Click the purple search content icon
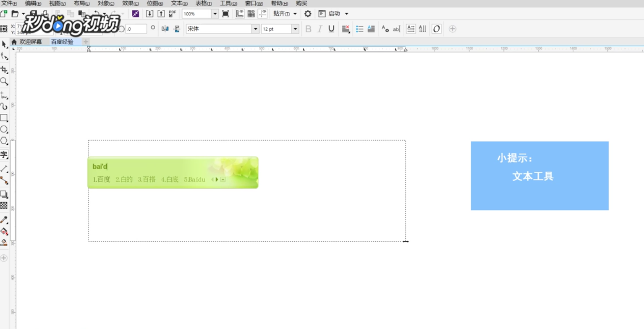 pyautogui.click(x=135, y=13)
